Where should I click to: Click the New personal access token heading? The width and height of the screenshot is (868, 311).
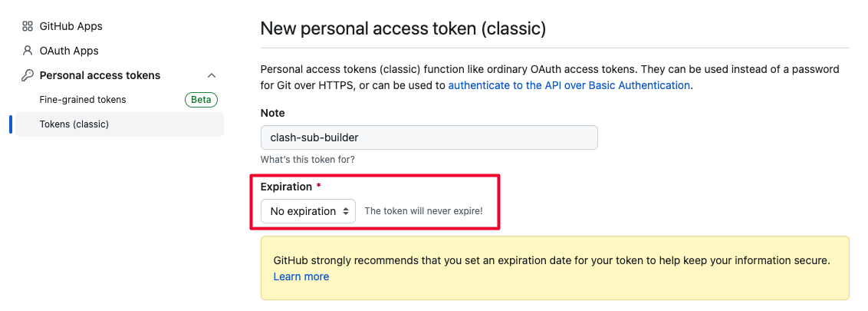click(403, 29)
